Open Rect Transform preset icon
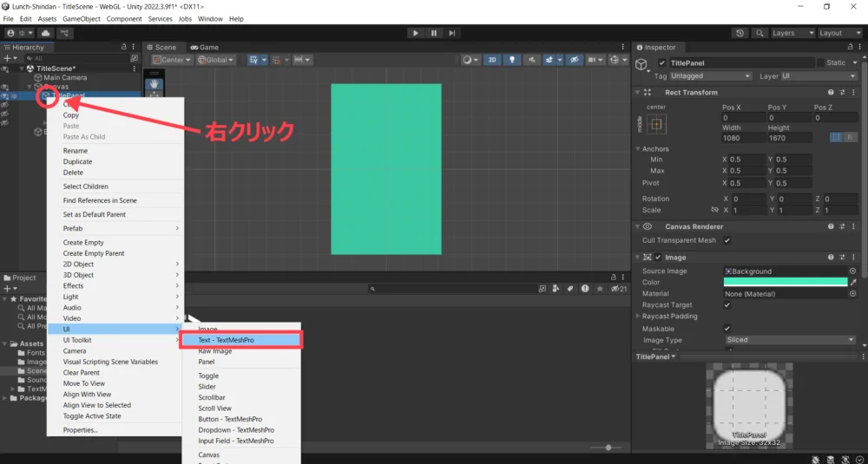 pos(842,92)
